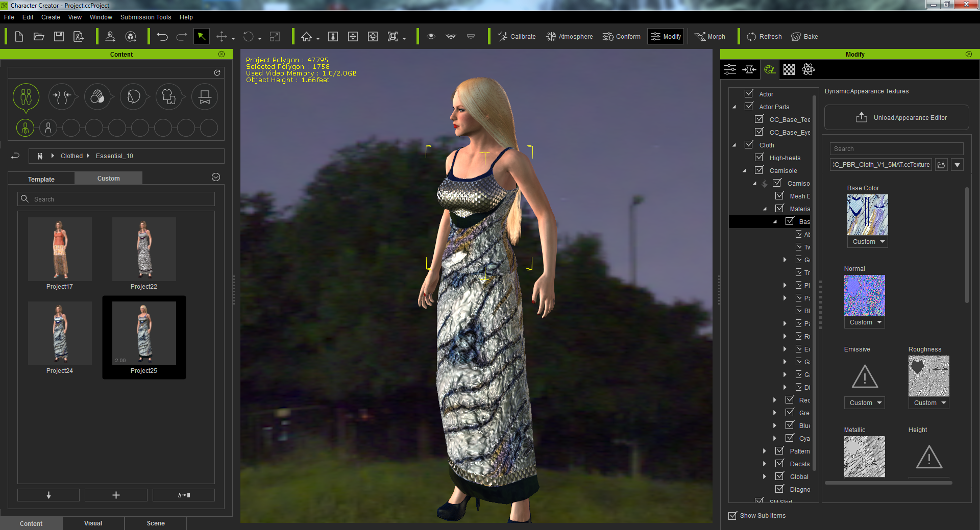Toggle the Camisole checkbox
This screenshot has height=530, width=980.
click(759, 170)
